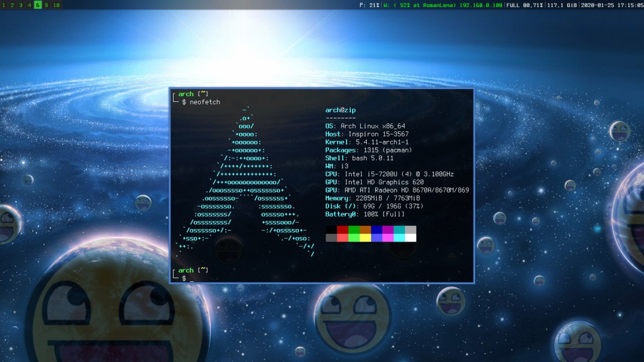Switch to i3 workspace 4
Screen dimensions: 644x362
pyautogui.click(x=29, y=5)
